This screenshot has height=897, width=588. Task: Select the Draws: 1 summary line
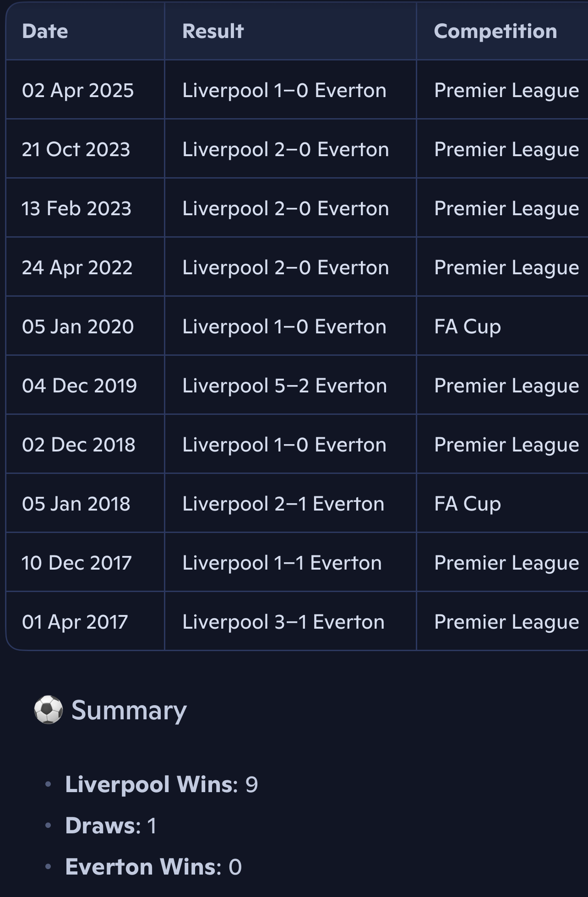pyautogui.click(x=111, y=826)
